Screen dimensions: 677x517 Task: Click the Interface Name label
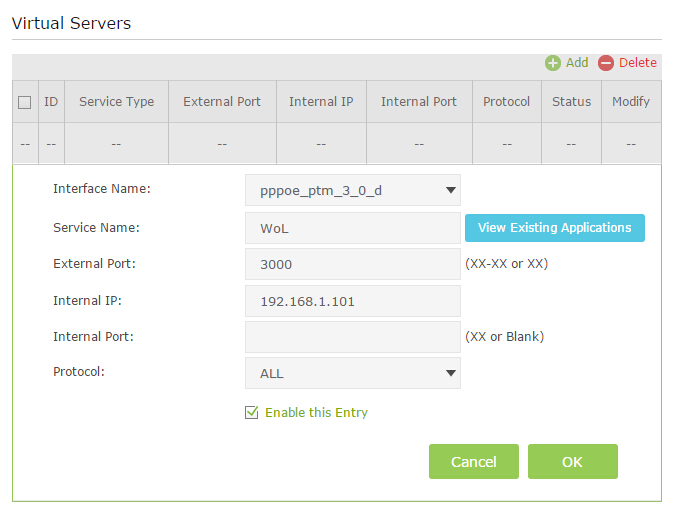(x=102, y=189)
